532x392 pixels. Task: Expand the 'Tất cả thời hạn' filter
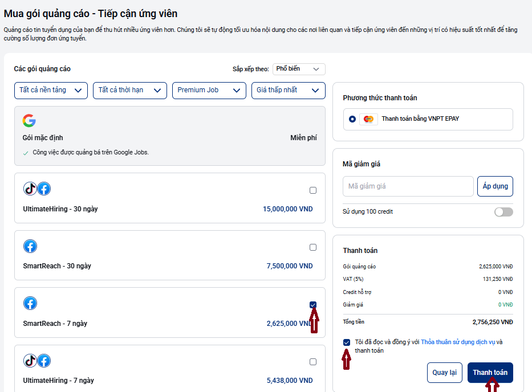tap(130, 90)
